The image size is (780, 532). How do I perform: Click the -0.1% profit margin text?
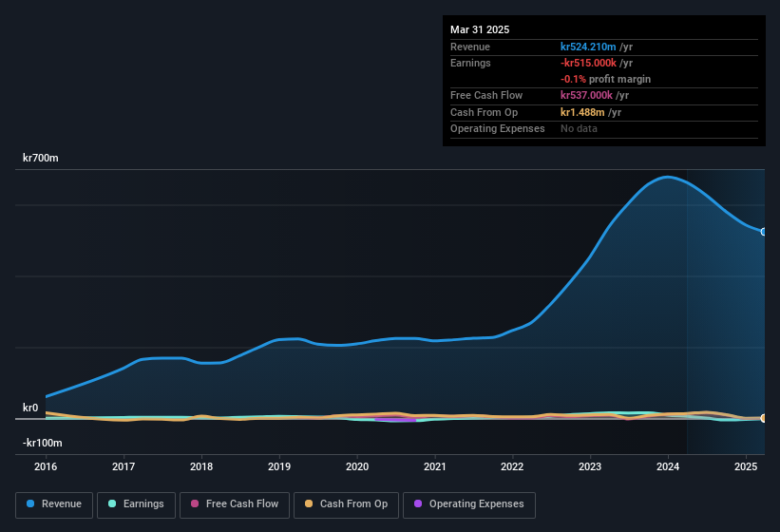(x=605, y=79)
